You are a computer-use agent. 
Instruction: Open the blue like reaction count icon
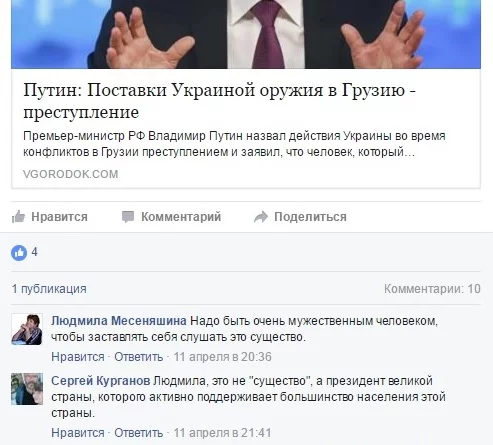pos(19,253)
